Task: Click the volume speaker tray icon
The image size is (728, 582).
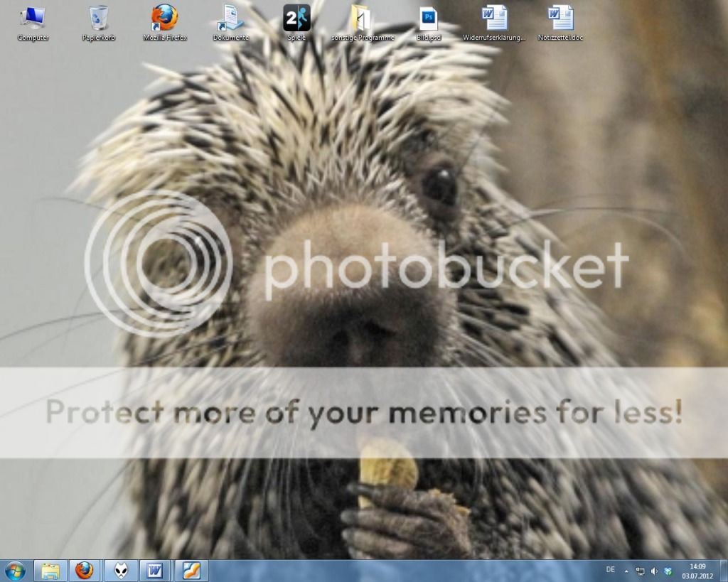Action: (x=654, y=571)
